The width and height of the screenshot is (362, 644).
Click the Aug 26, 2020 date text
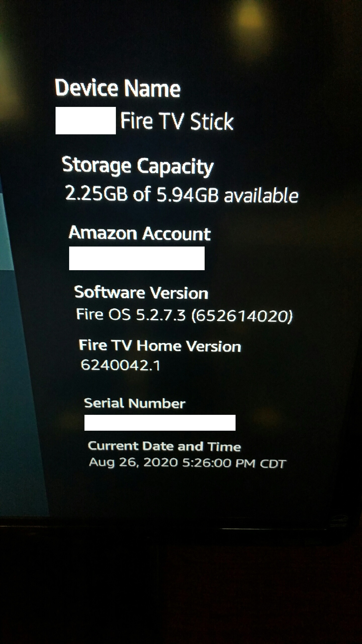(x=133, y=462)
